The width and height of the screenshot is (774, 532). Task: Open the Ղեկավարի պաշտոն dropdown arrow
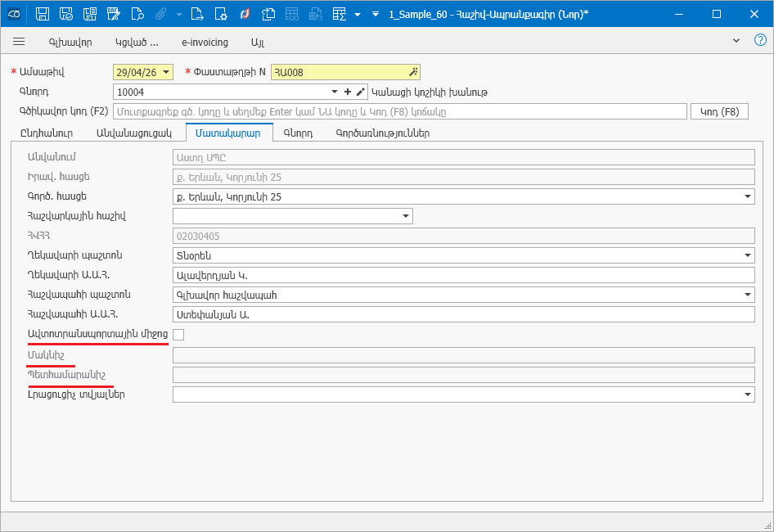coord(747,255)
